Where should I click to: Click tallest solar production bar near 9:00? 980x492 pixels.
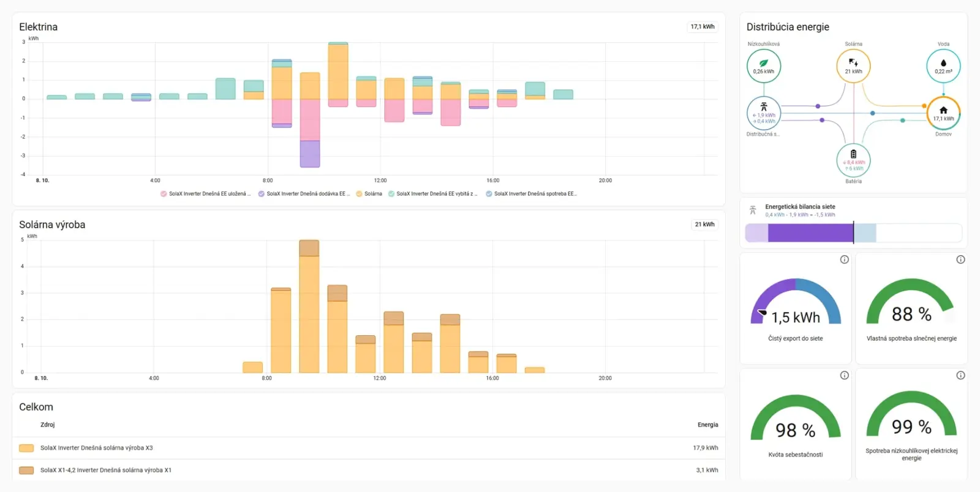[309, 306]
